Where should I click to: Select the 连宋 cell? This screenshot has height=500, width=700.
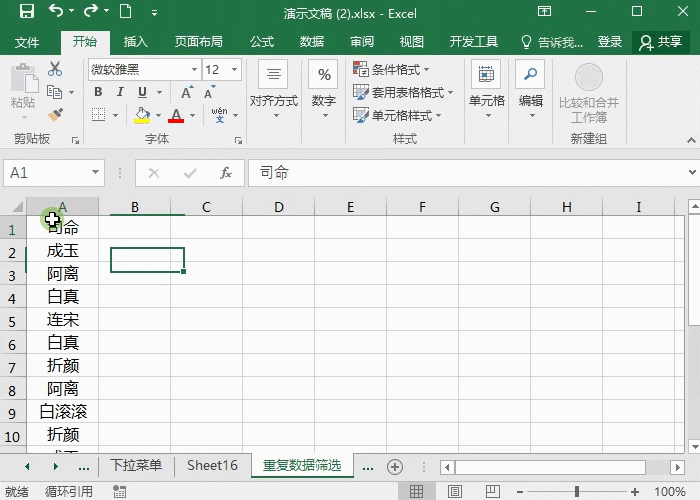pyautogui.click(x=63, y=320)
